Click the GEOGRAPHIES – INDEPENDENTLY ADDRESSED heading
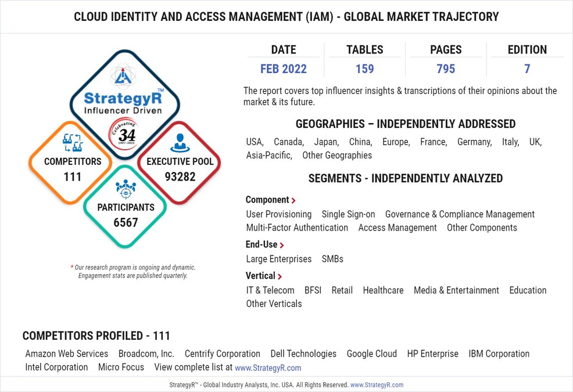 [x=406, y=124]
